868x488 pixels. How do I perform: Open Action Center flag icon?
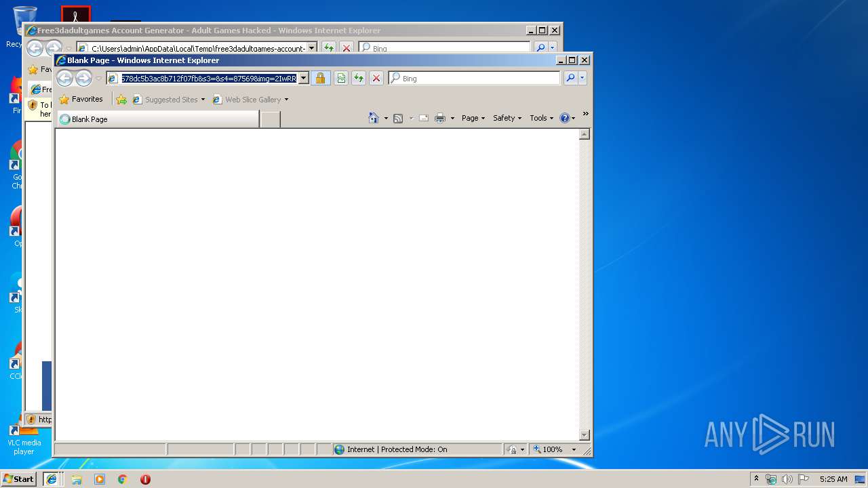[804, 479]
